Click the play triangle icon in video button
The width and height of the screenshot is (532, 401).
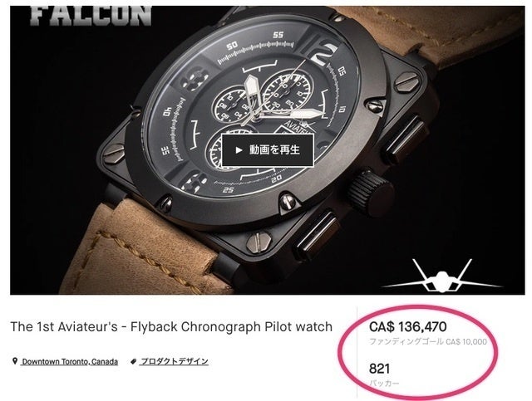click(239, 149)
